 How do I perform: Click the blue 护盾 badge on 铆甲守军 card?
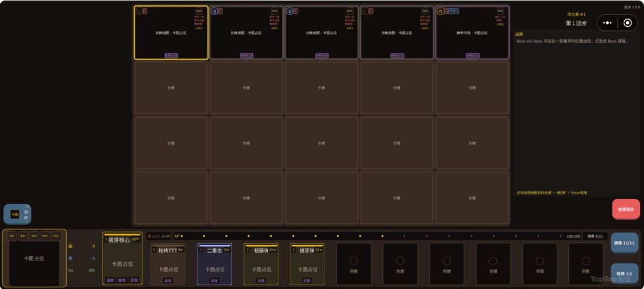[x=453, y=11]
